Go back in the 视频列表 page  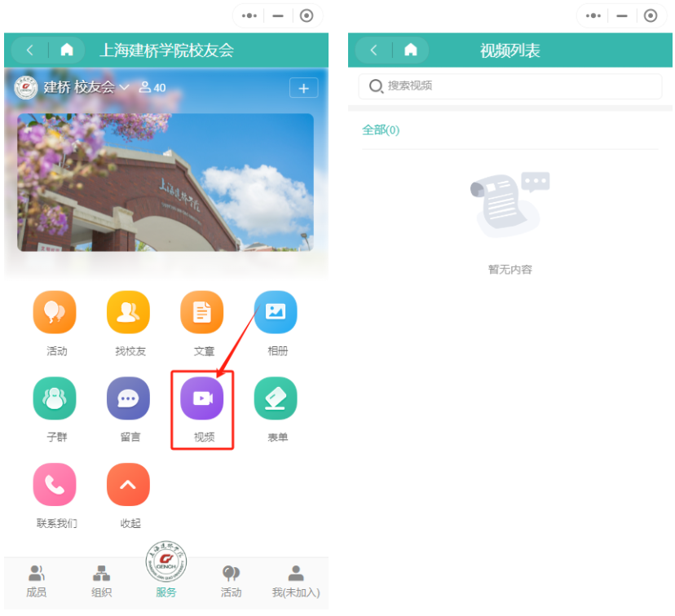tap(373, 51)
